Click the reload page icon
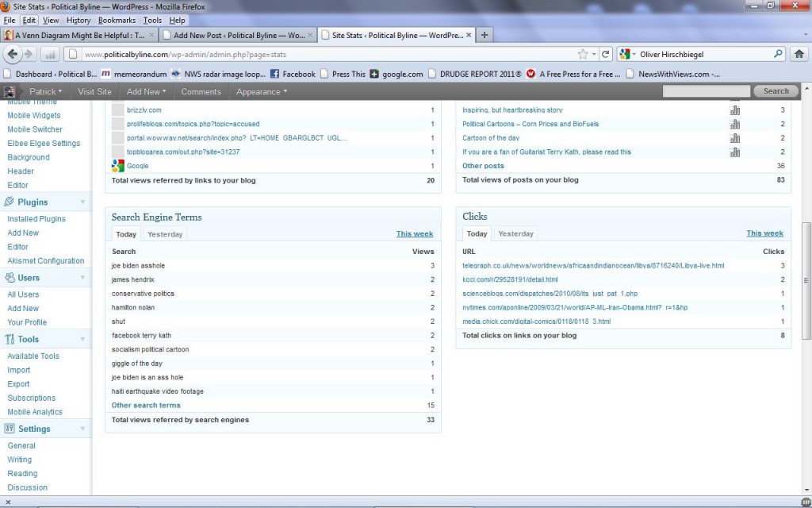Image resolution: width=812 pixels, height=508 pixels. pyautogui.click(x=605, y=54)
